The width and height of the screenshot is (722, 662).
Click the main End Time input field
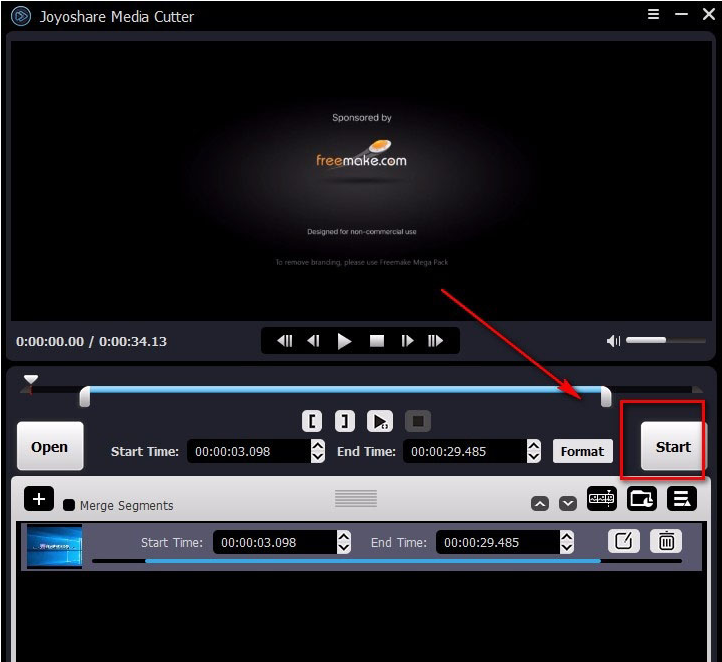(463, 451)
